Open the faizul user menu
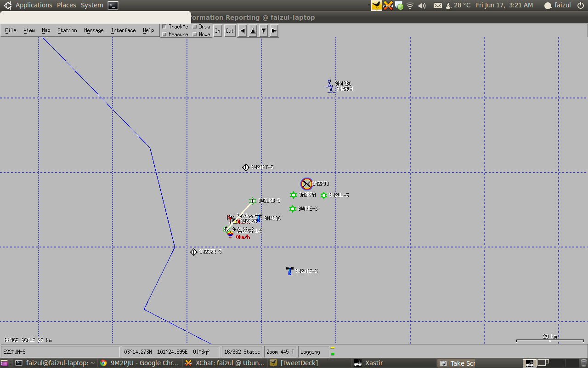The height and width of the screenshot is (368, 588). click(x=558, y=6)
